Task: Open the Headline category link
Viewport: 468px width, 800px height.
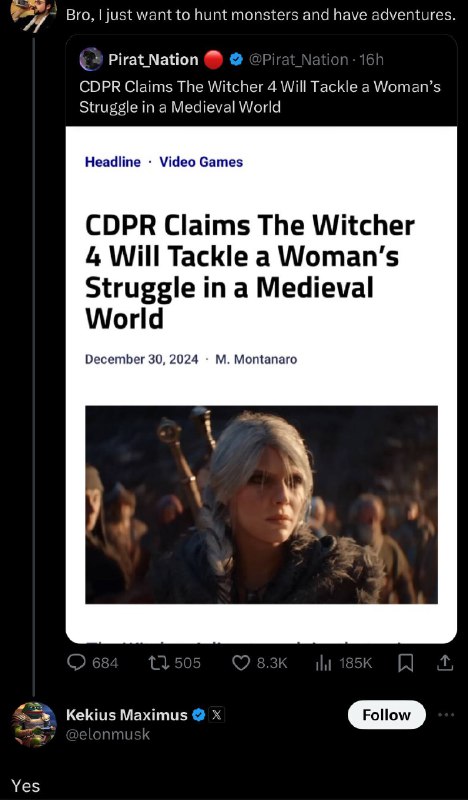Action: [x=113, y=162]
